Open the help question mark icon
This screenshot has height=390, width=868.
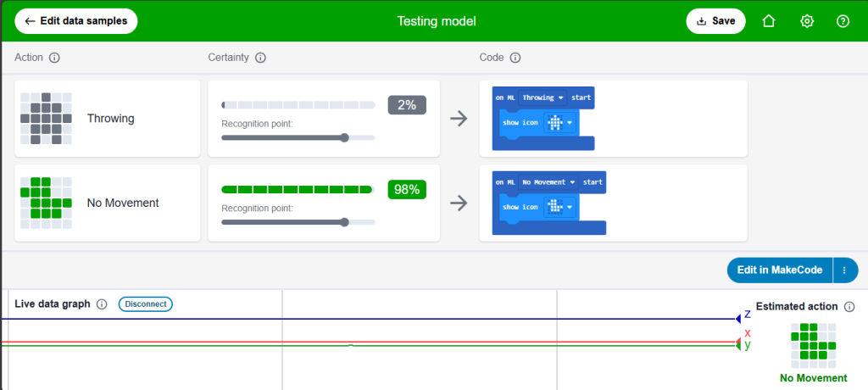click(x=843, y=21)
